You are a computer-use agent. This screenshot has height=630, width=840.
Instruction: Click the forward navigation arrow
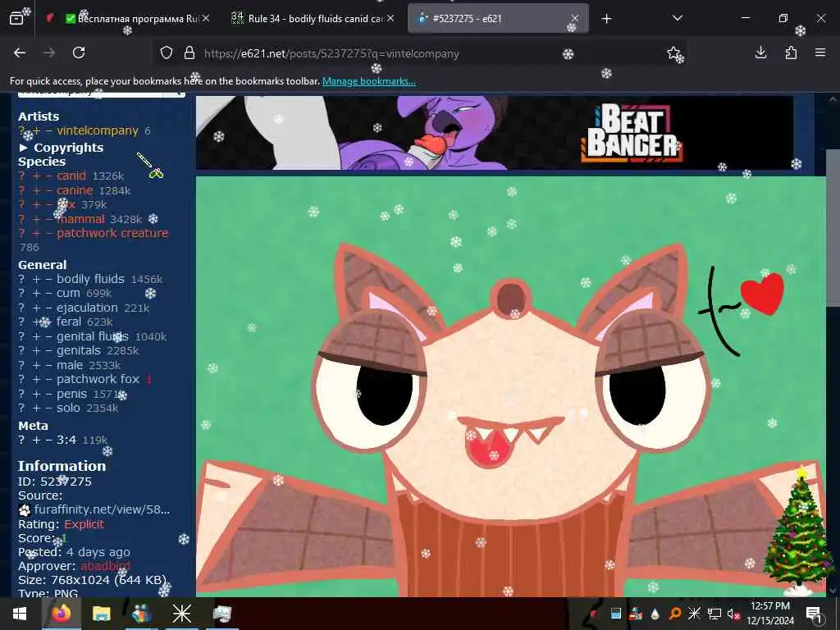(49, 52)
